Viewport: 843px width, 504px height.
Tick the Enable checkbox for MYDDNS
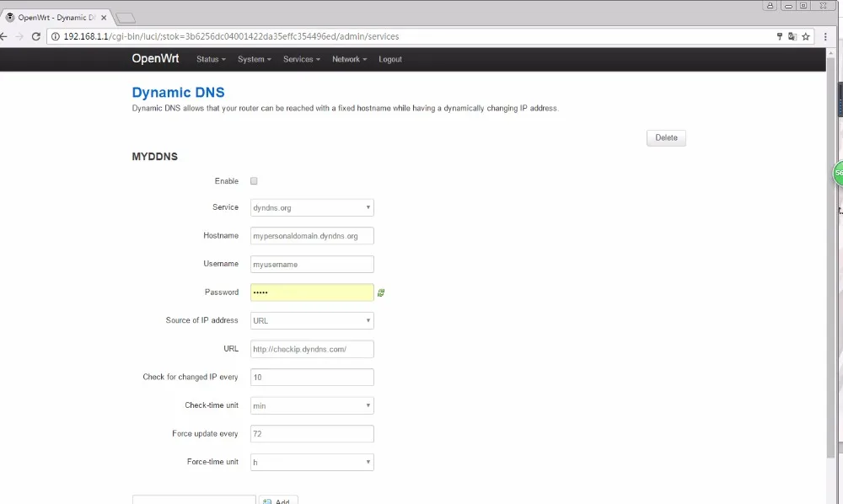point(254,181)
